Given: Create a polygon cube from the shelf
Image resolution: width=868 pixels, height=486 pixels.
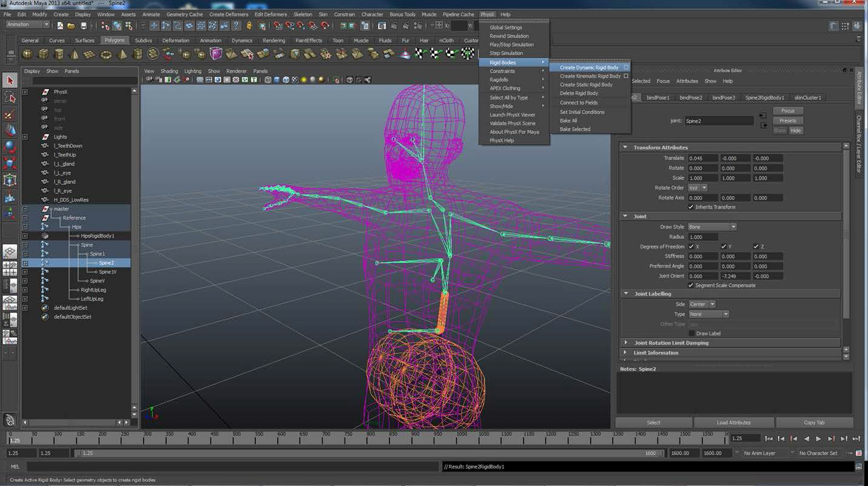Looking at the screenshot, I should click(x=43, y=54).
